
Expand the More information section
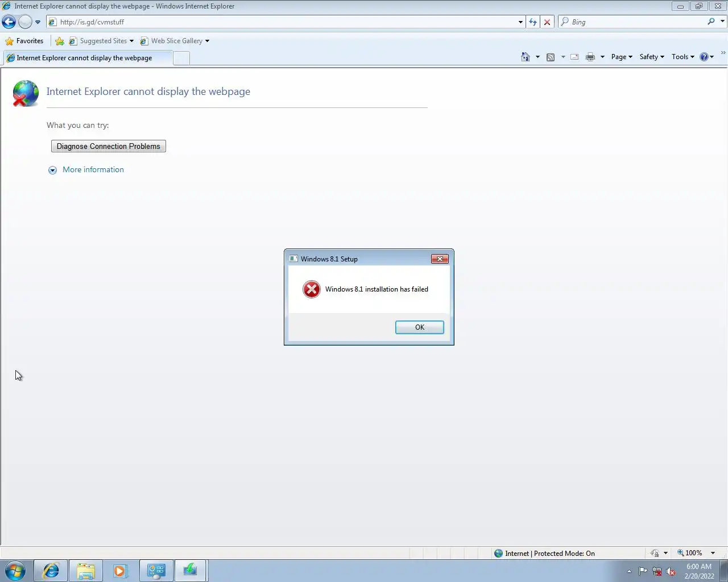point(86,169)
